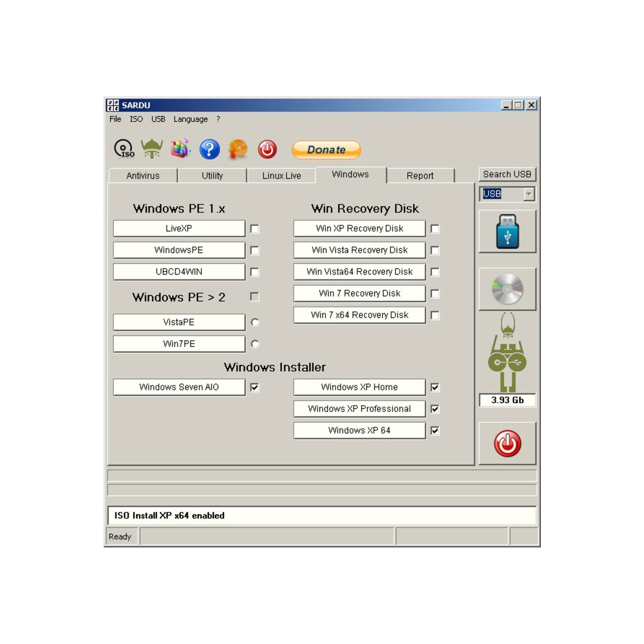The width and height of the screenshot is (644, 644).
Task: Open Help via the blue question mark icon
Action: coord(209,149)
